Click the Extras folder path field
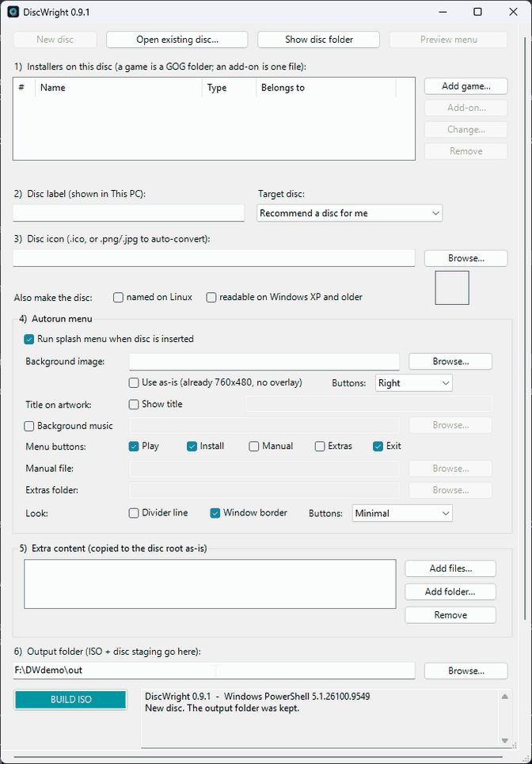 264,490
